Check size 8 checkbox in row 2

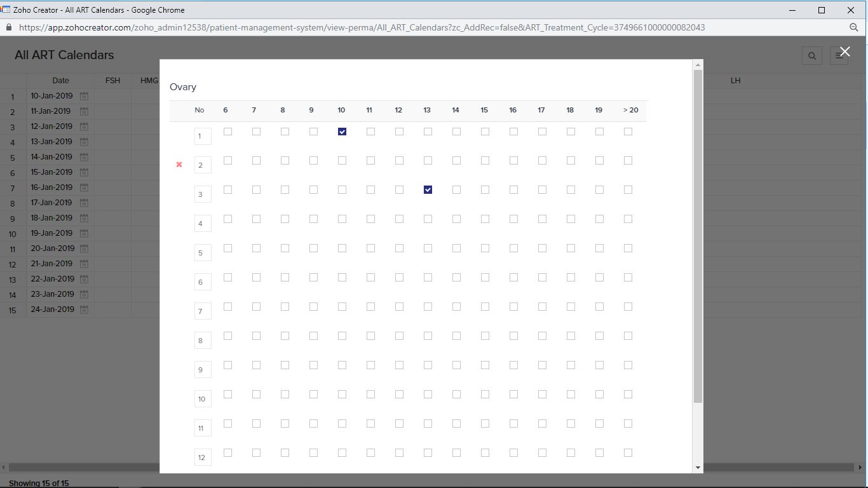(285, 161)
